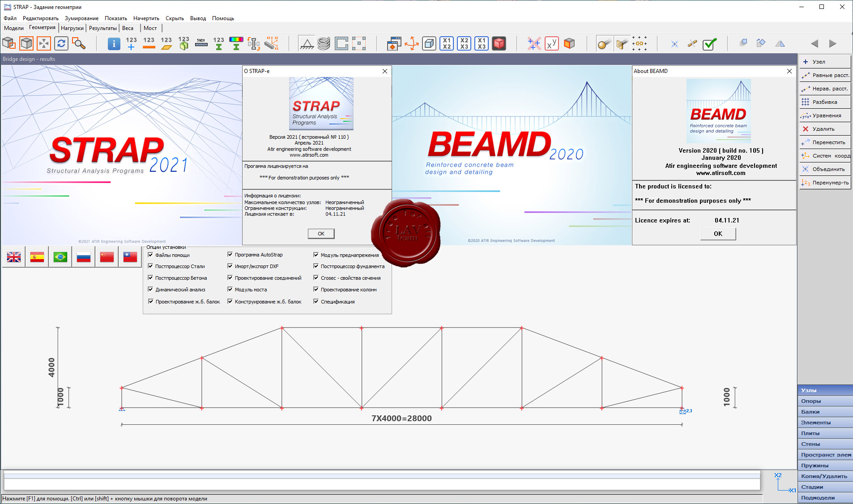Select the UK flag language
This screenshot has width=853, height=504.
coord(13,257)
